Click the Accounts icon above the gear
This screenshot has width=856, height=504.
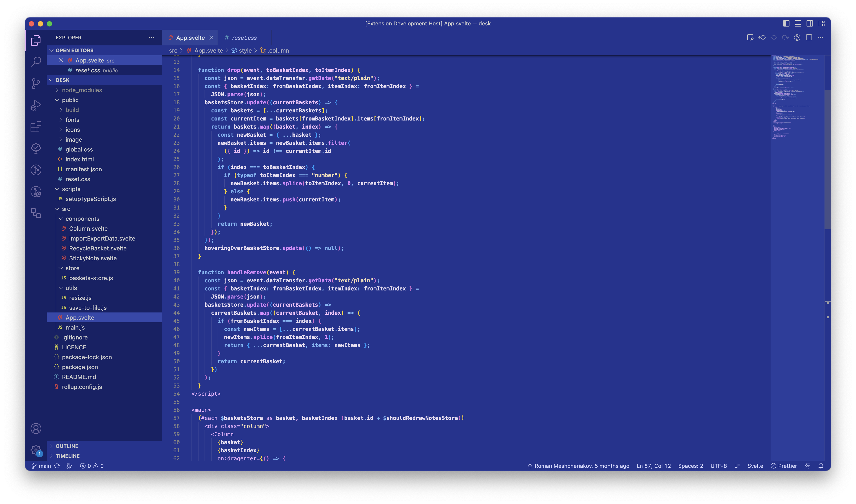click(36, 429)
